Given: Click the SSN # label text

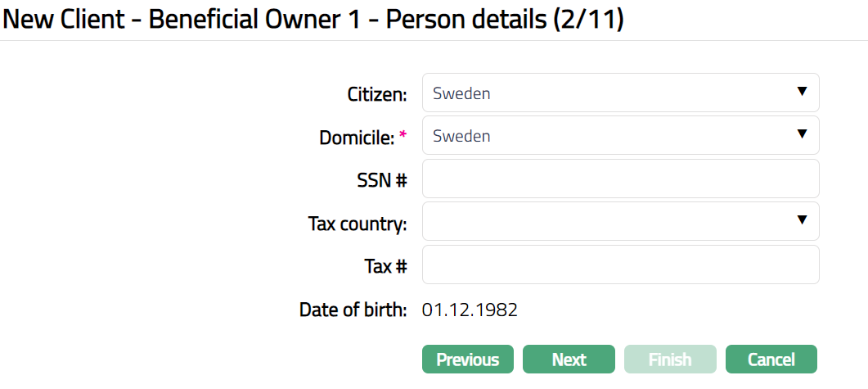Looking at the screenshot, I should [x=382, y=180].
